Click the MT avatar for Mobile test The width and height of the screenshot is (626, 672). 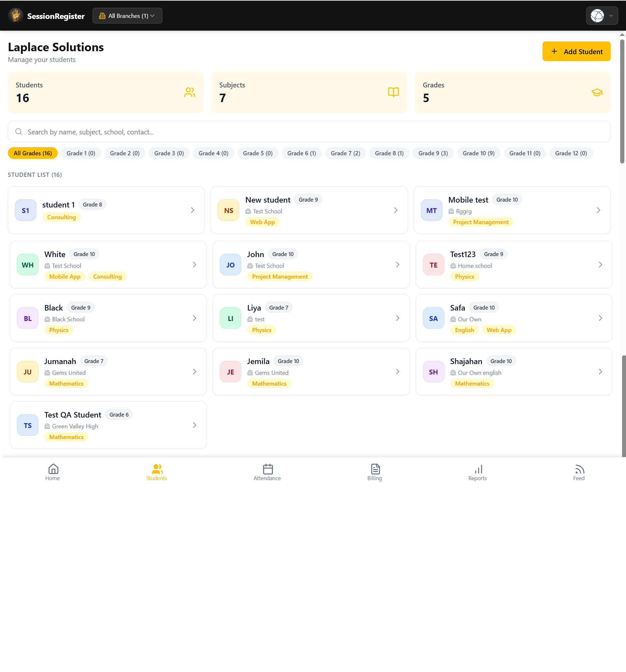point(431,210)
